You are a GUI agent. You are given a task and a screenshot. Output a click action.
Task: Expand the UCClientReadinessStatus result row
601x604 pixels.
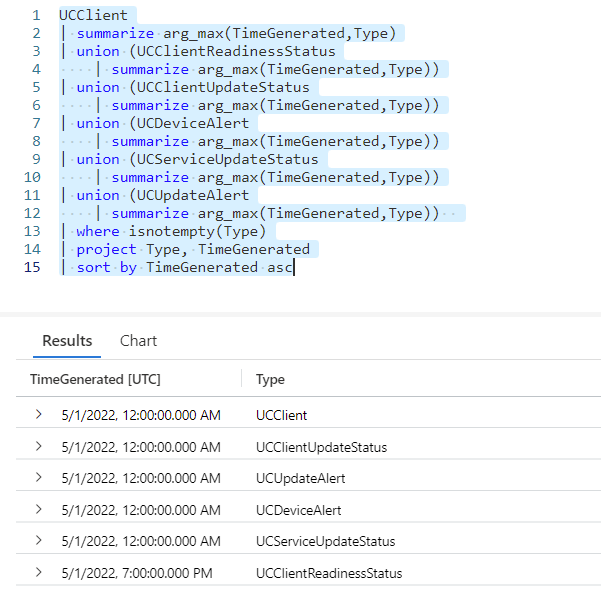point(39,573)
